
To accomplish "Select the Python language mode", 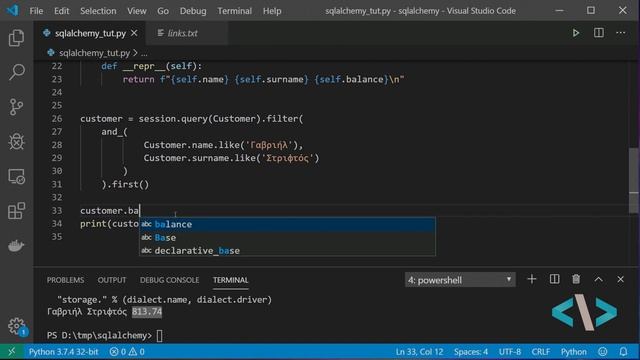I will coord(573,351).
